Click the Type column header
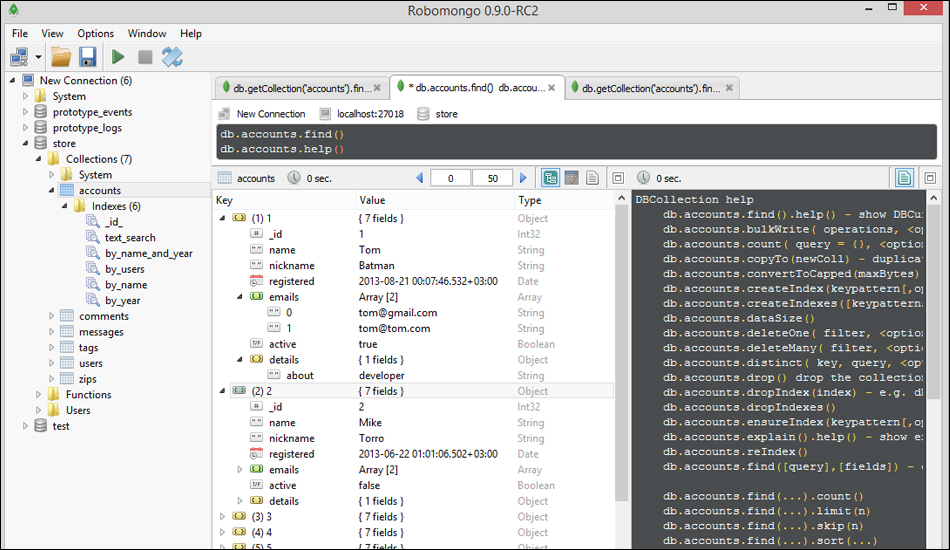Screen dimensions: 950x550 tap(563, 200)
